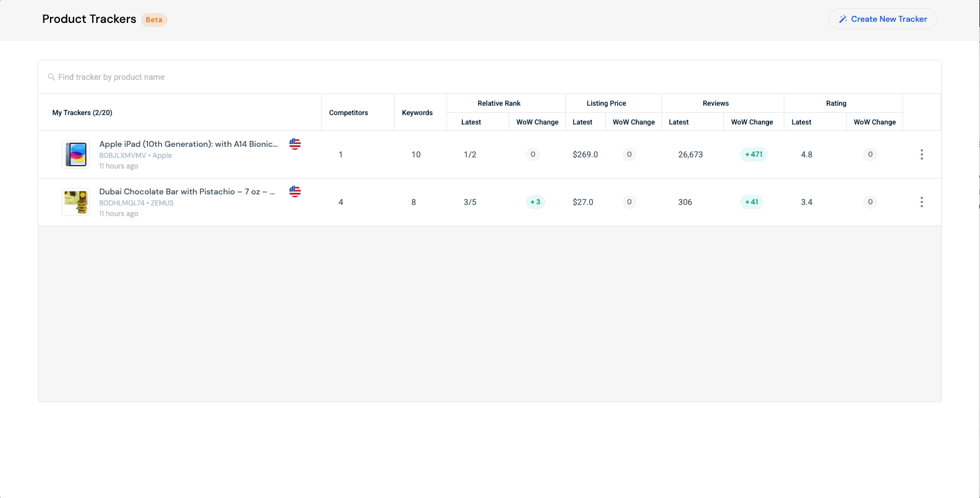
Task: Click the $27.0 listing price value
Action: tap(583, 202)
